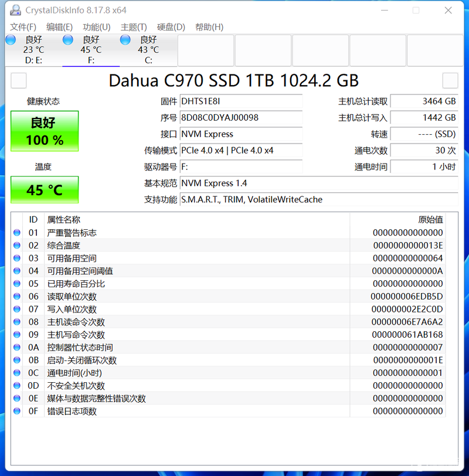Click status dot for 可用备用空间阈值 row
This screenshot has height=476, width=469.
point(17,271)
